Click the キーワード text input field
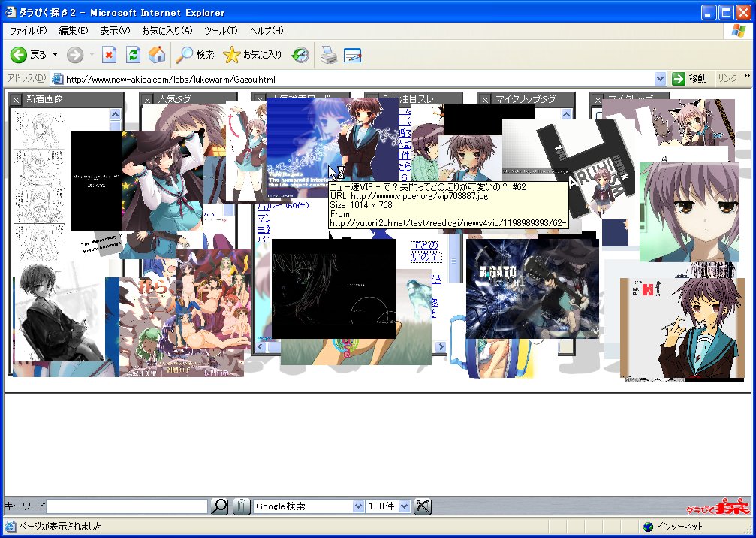Screen dimensions: 756x538 point(127,506)
